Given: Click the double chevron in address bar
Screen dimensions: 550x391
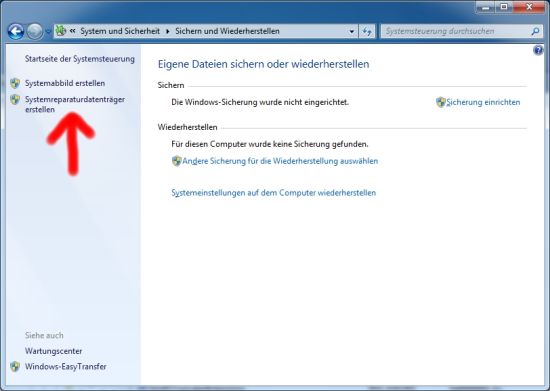Looking at the screenshot, I should [73, 31].
